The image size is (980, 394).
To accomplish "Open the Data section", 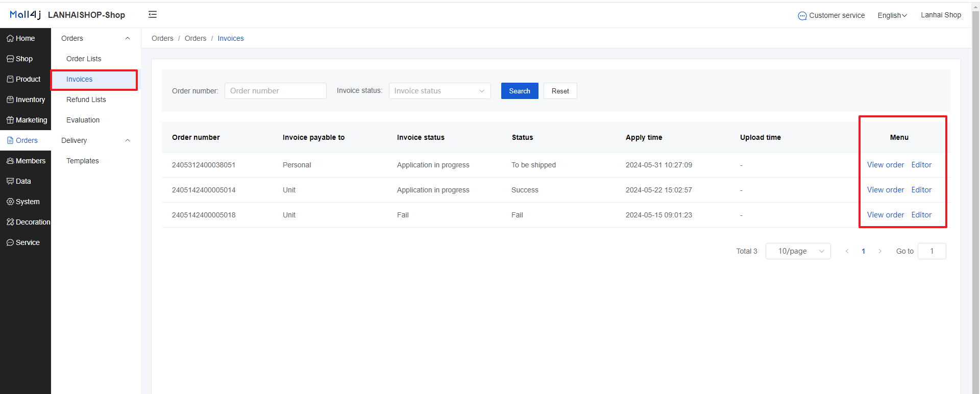I will (26, 181).
